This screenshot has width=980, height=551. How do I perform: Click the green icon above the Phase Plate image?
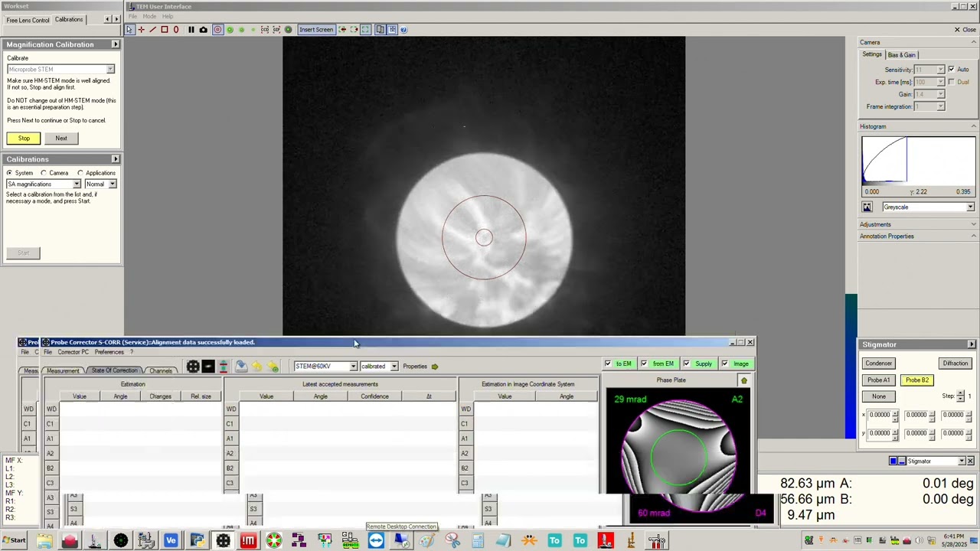coord(743,380)
